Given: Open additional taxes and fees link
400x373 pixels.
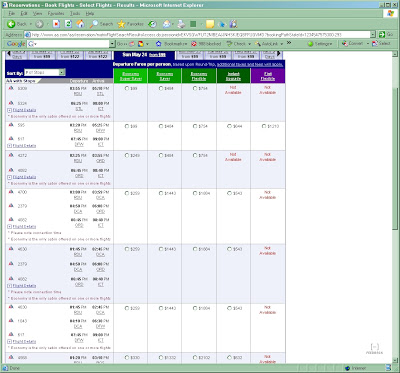Looking at the screenshot, I should tap(250, 64).
